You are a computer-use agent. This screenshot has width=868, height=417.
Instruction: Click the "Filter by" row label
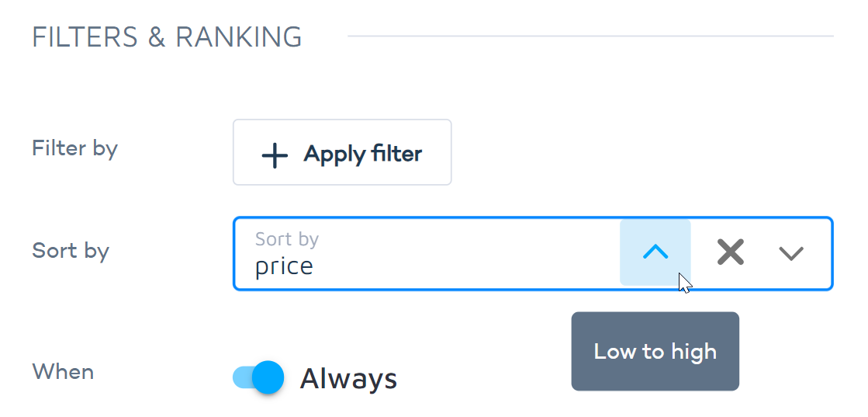[x=74, y=148]
